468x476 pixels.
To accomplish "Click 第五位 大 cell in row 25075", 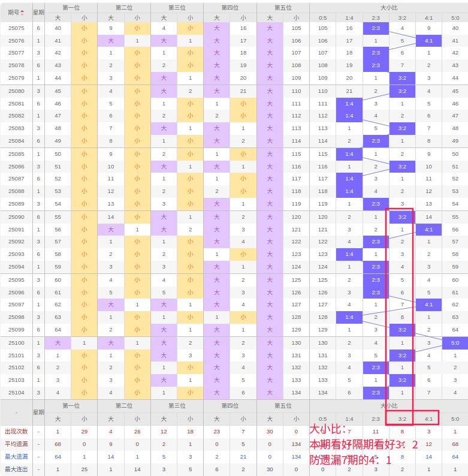I will (270, 28).
